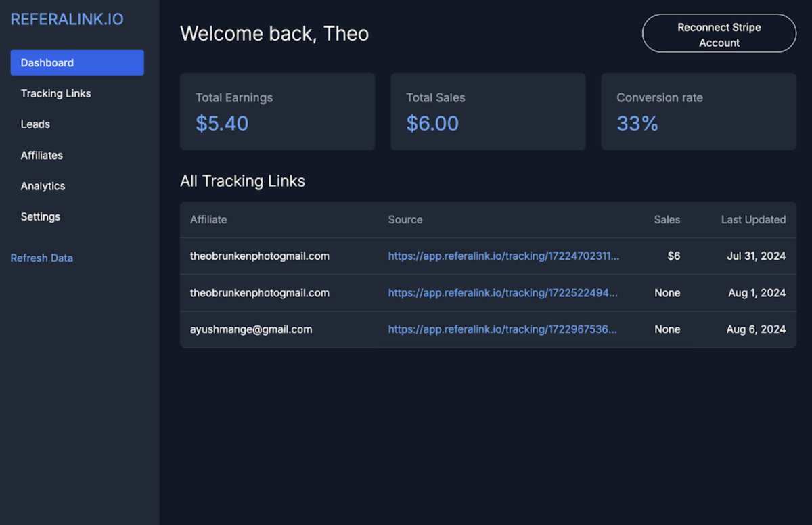Select the Total Earnings card

click(x=277, y=112)
